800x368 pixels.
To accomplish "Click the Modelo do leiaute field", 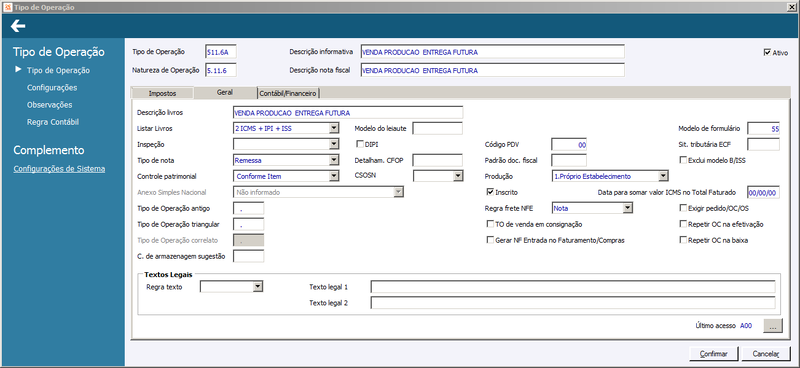I will tap(437, 128).
